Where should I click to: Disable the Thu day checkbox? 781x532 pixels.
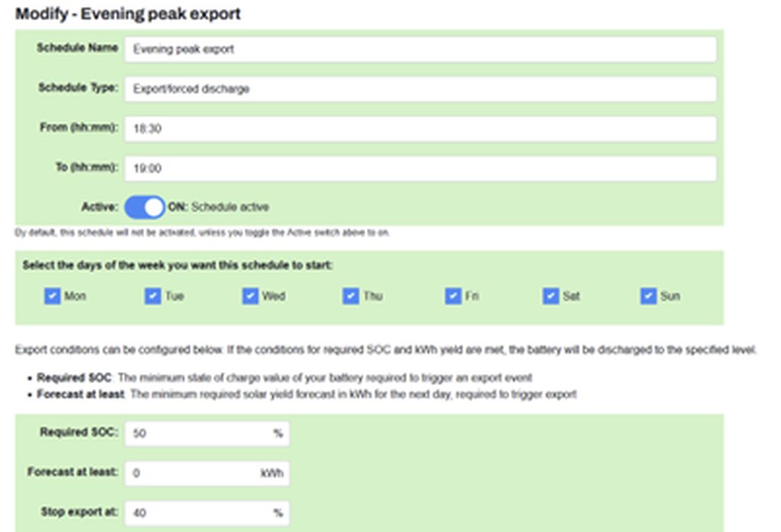coord(351,296)
